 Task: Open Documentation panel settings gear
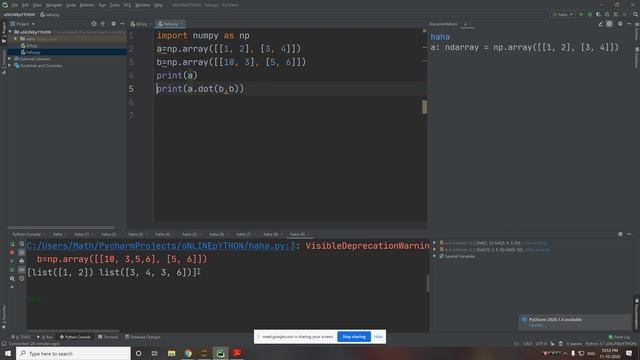[620, 24]
